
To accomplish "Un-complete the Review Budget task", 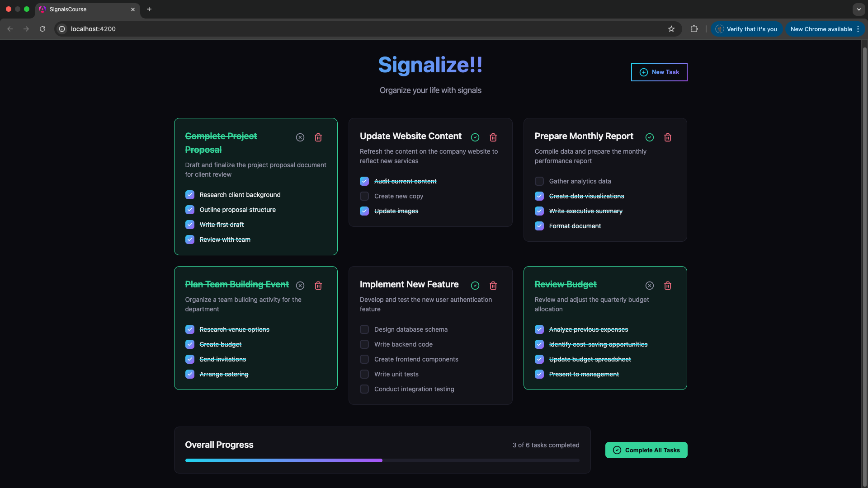I will click(x=650, y=286).
